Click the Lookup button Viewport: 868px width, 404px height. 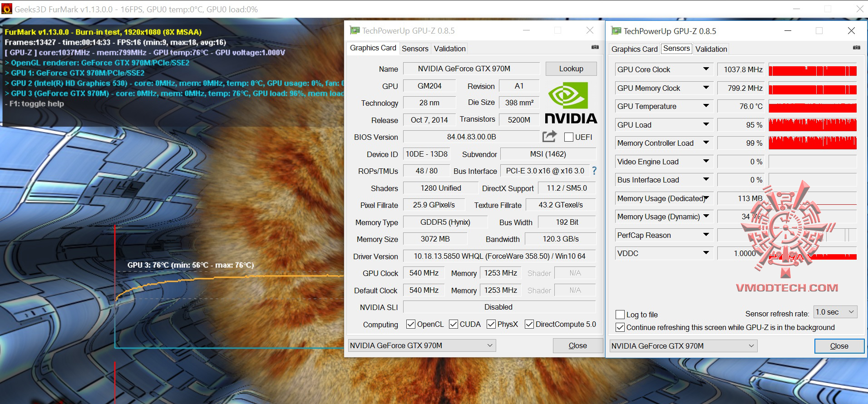point(571,69)
